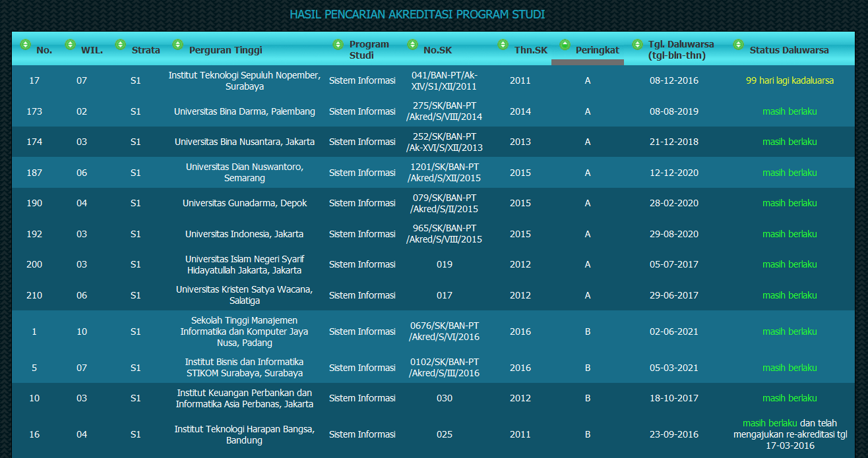Click expiry date 18-10-2017
This screenshot has width=868, height=458.
coord(673,398)
